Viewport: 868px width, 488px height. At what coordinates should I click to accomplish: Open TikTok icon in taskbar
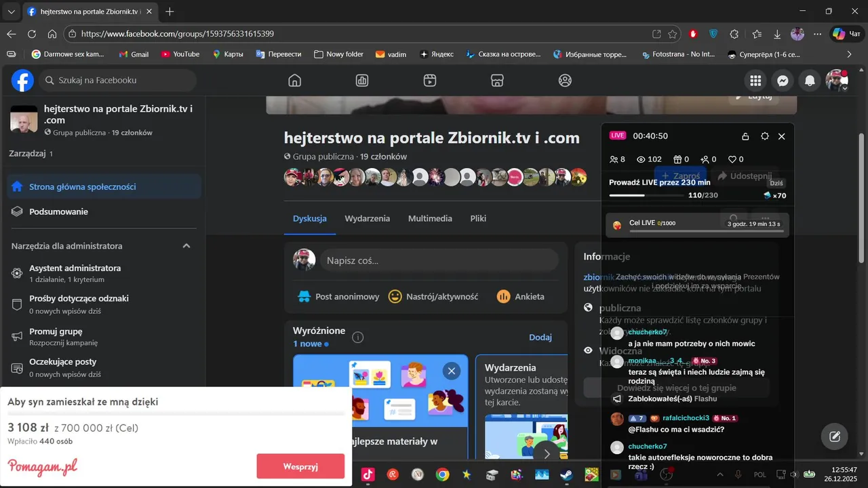click(x=368, y=474)
